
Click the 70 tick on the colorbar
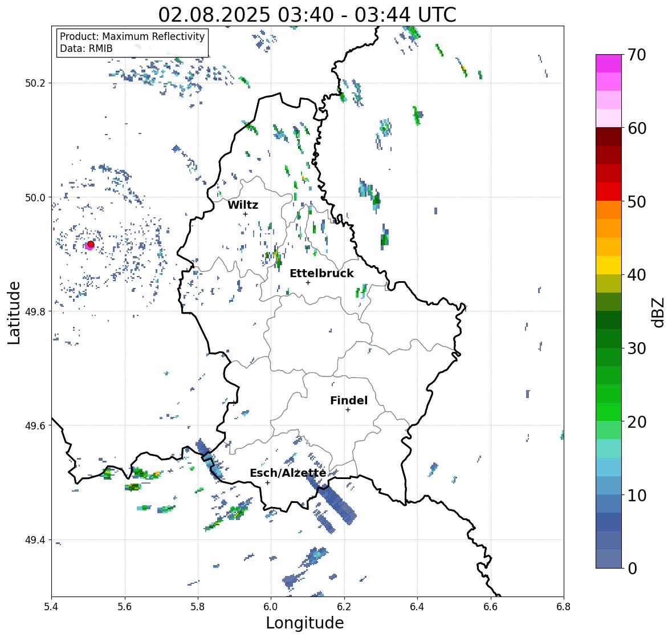pyautogui.click(x=637, y=55)
